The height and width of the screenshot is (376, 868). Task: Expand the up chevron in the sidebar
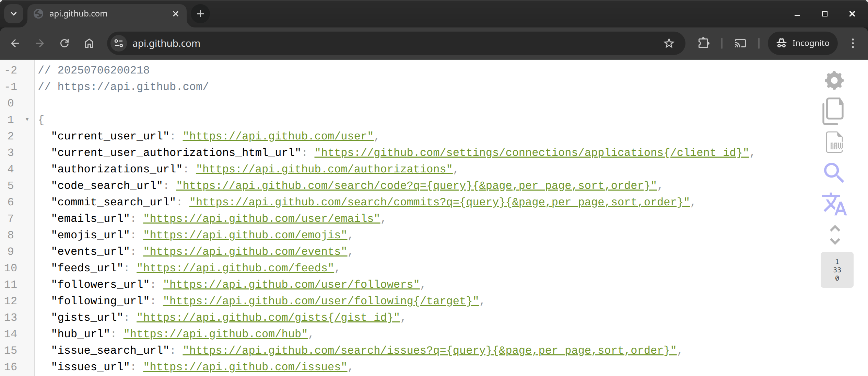[x=835, y=229]
